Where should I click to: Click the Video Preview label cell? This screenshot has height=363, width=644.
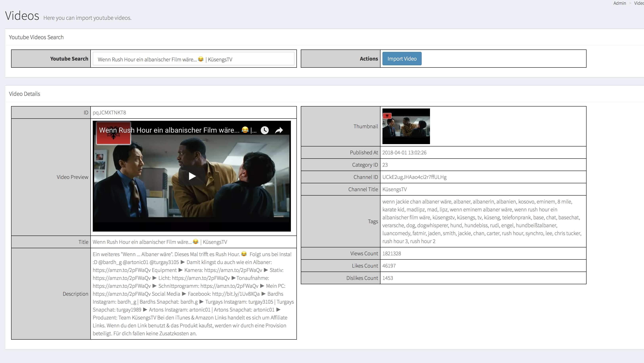click(51, 177)
